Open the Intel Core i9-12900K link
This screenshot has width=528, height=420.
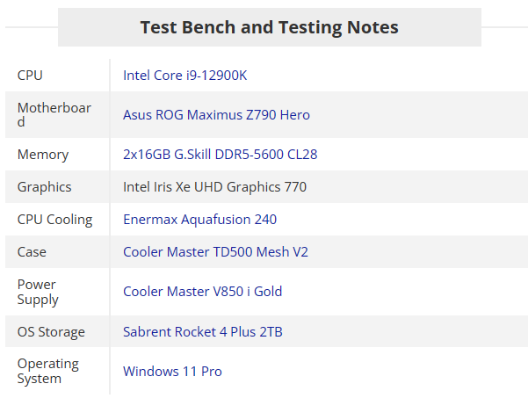click(184, 76)
